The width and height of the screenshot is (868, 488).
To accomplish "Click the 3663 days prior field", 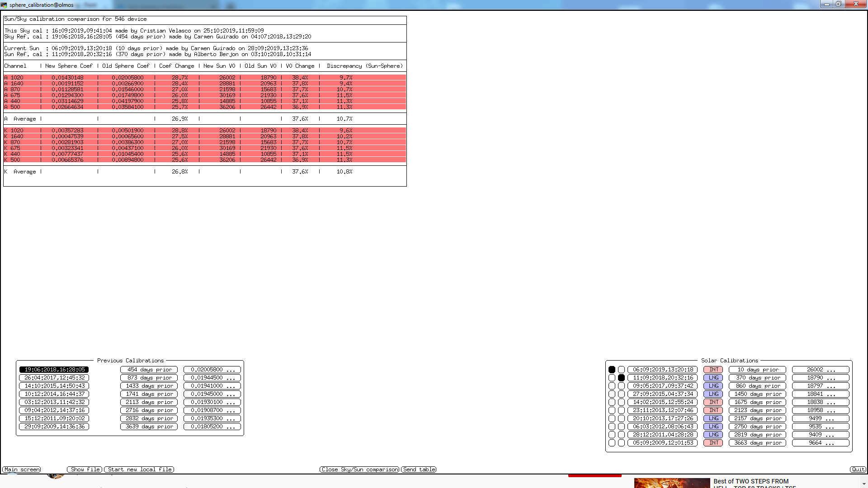I will [x=757, y=443].
